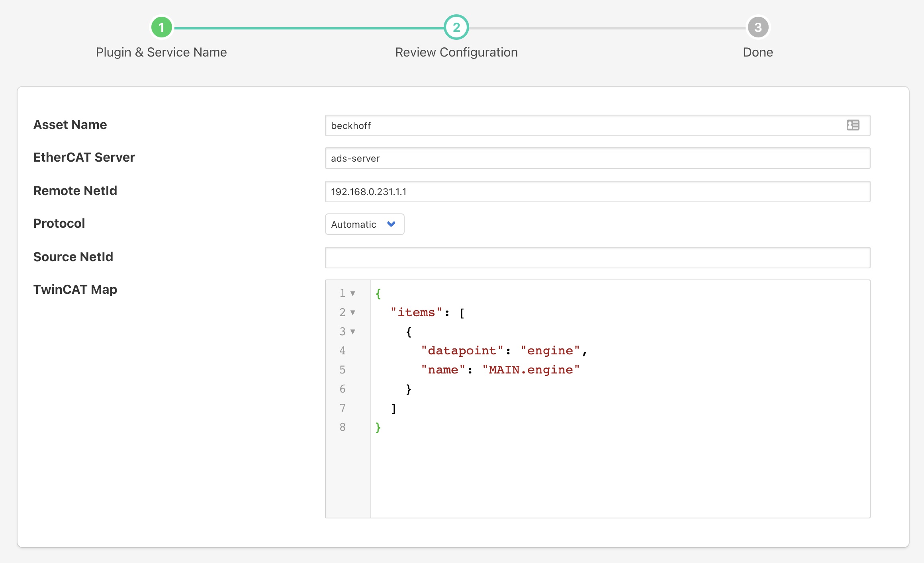924x563 pixels.
Task: Click step 3 Done gray circle
Action: 758,27
